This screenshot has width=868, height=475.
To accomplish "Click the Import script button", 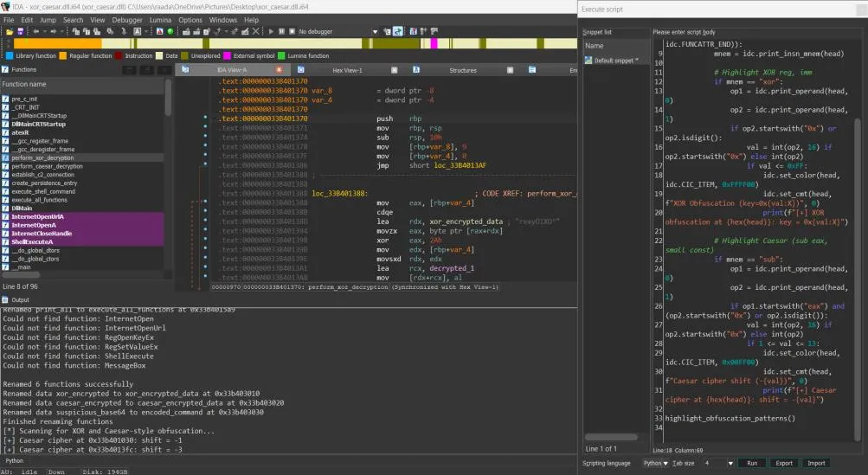I will pos(816,464).
